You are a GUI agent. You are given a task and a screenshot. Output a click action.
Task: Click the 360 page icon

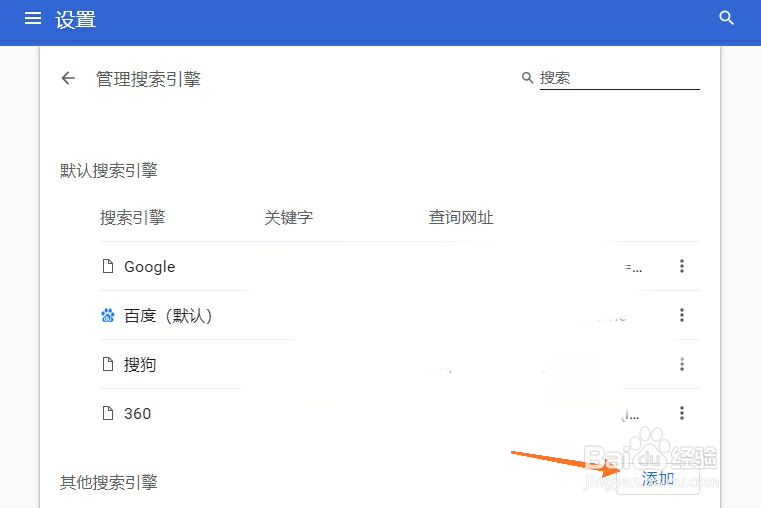[108, 413]
